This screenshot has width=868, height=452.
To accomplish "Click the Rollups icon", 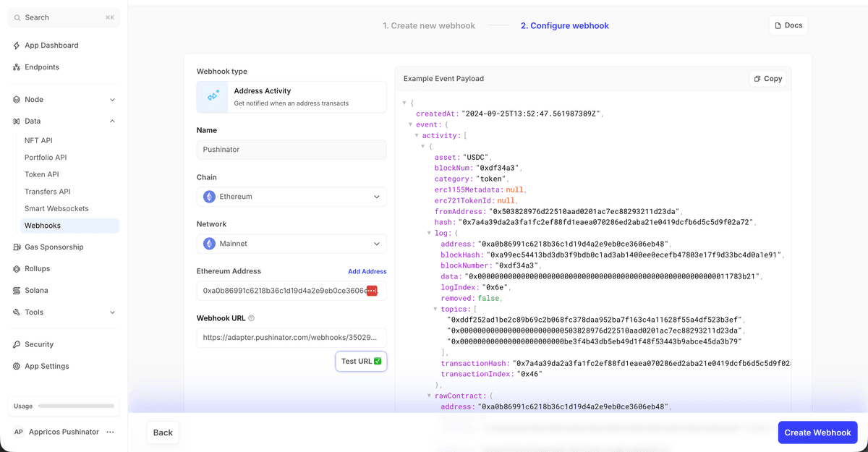I will (x=17, y=269).
